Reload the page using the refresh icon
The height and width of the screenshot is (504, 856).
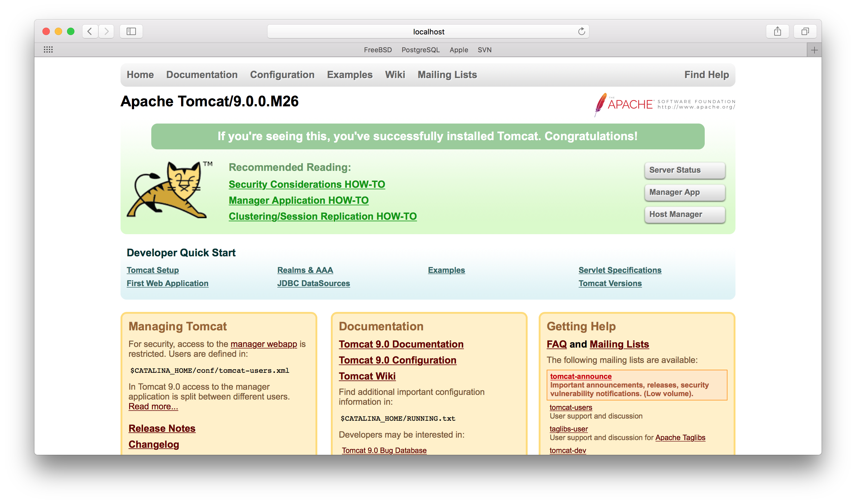click(x=581, y=32)
